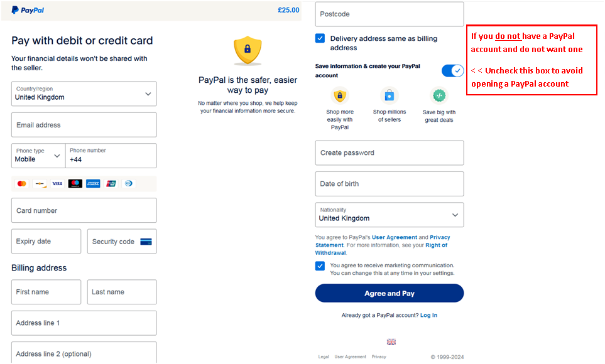The width and height of the screenshot is (605, 364).
Task: Click the Mastercard card icon
Action: coord(22,183)
